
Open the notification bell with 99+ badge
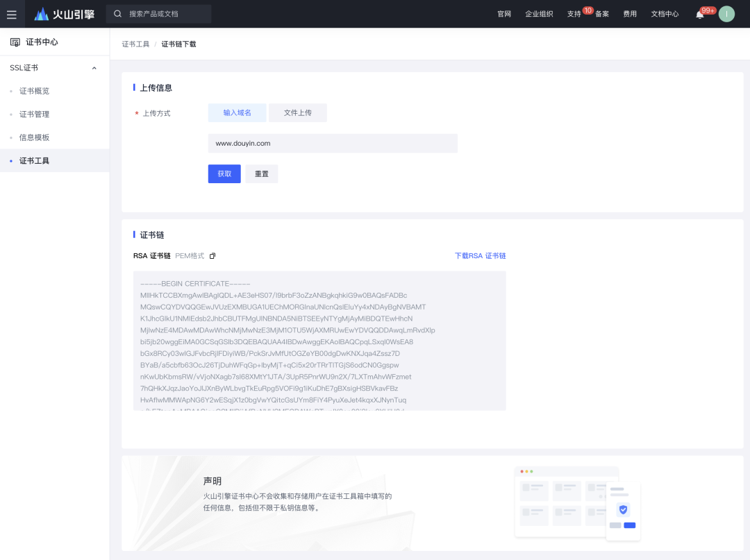pos(700,14)
